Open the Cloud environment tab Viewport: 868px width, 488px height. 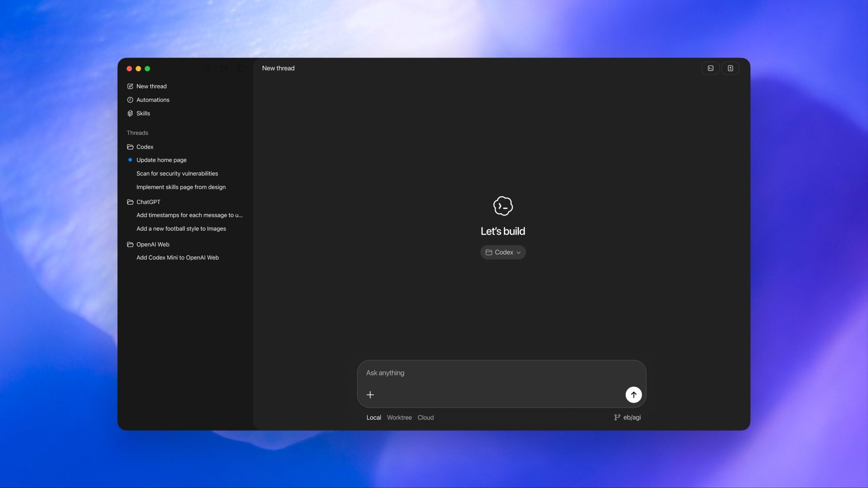click(426, 417)
